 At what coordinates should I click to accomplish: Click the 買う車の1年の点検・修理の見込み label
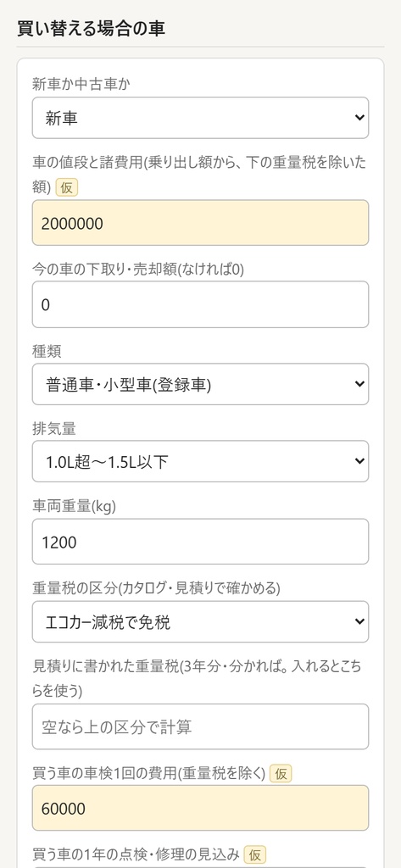pyautogui.click(x=136, y=854)
